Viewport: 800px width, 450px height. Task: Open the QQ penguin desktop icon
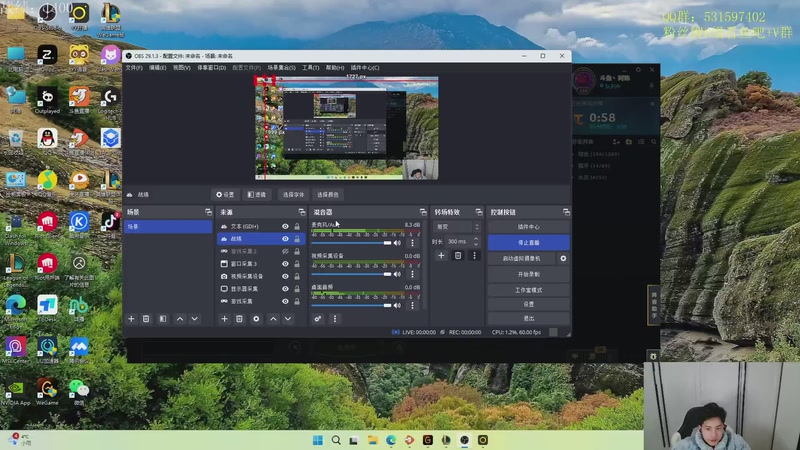47,141
